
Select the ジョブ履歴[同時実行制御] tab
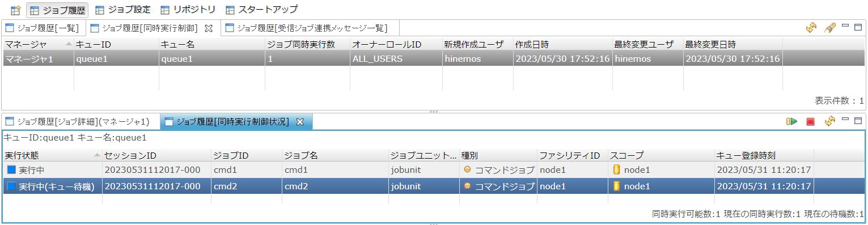coord(144,28)
